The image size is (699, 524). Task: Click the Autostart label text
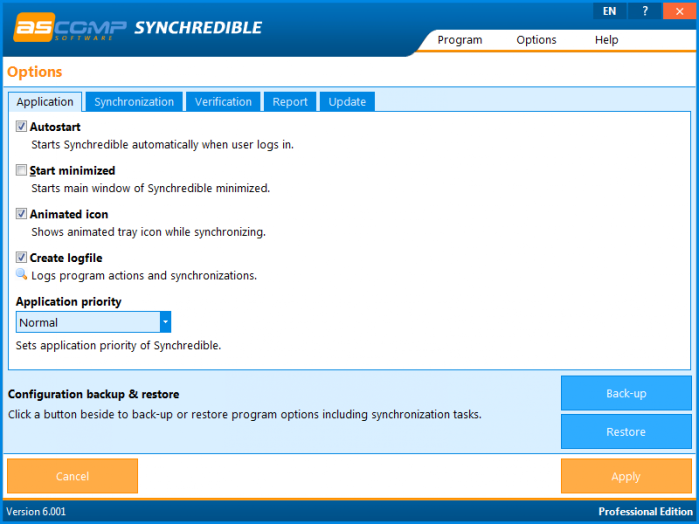pos(55,127)
